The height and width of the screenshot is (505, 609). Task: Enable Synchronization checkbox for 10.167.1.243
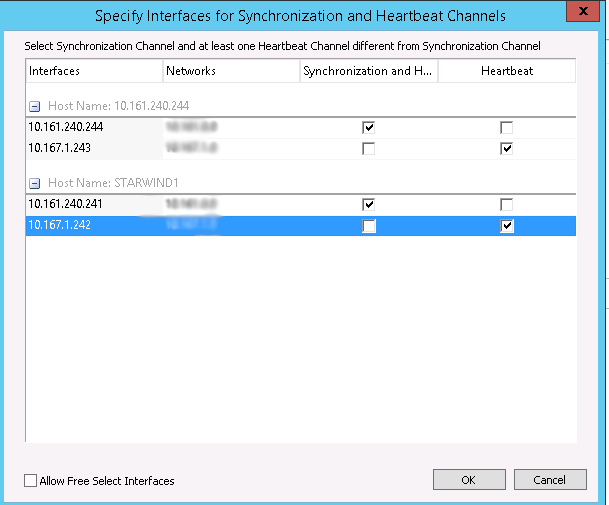coord(369,148)
